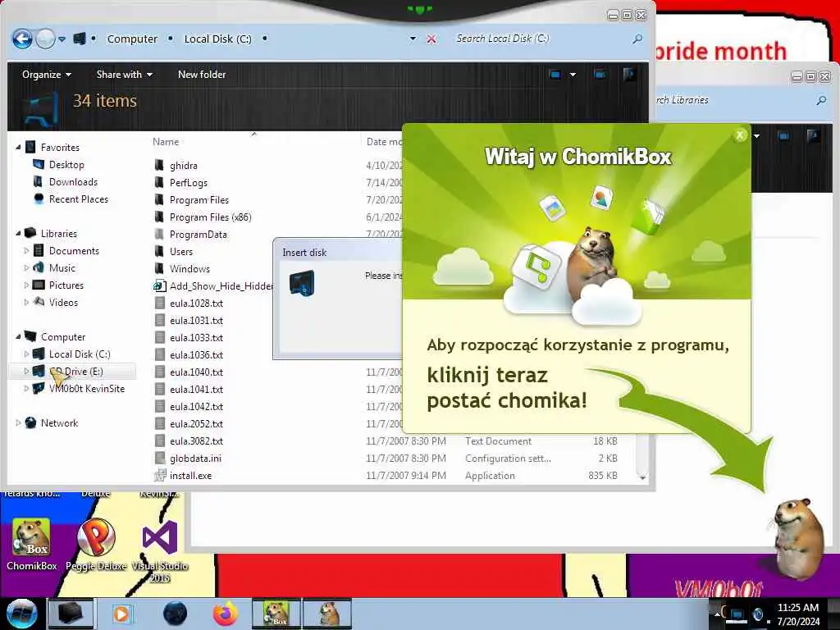Open the Peggle Deluxe desktop shortcut
840x630 pixels.
click(x=96, y=545)
